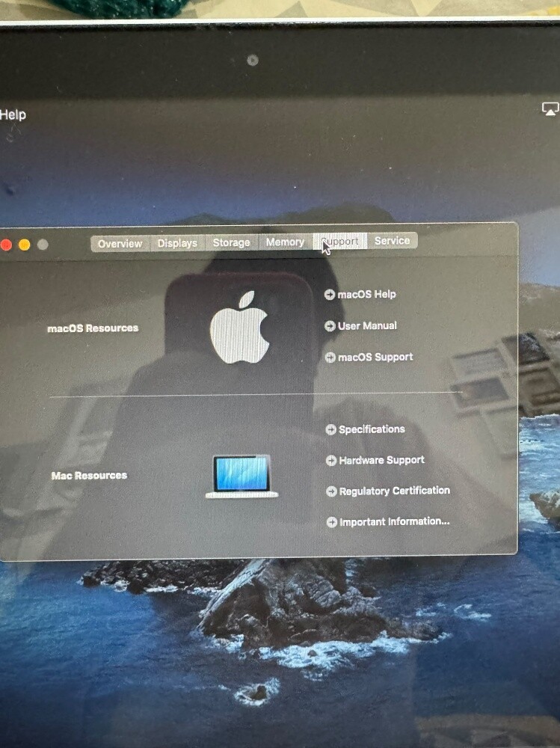This screenshot has height=748, width=560.
Task: Click the gray disabled zoom window button
Action: (43, 245)
